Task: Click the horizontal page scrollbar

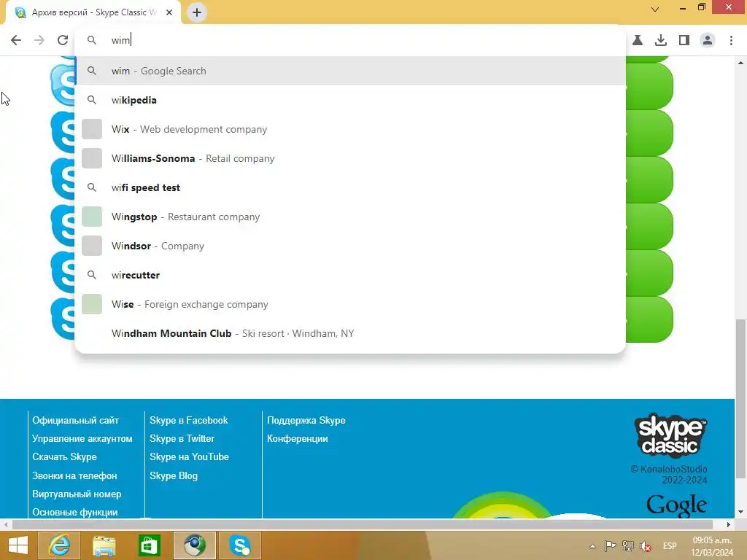Action: [x=362, y=524]
